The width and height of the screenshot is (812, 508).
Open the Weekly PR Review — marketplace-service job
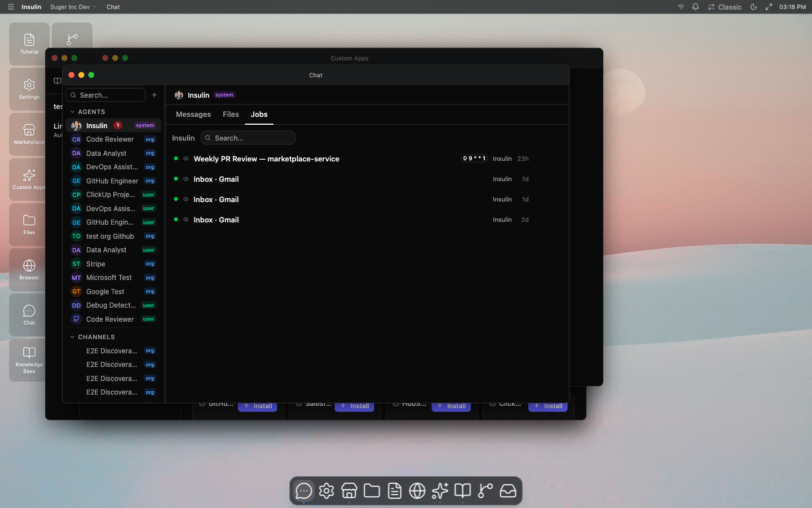[266, 159]
